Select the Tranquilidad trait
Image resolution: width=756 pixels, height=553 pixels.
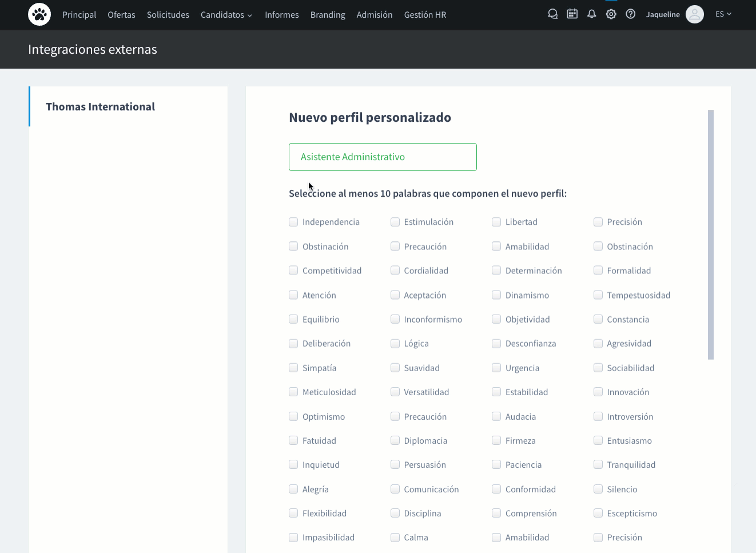tap(598, 464)
